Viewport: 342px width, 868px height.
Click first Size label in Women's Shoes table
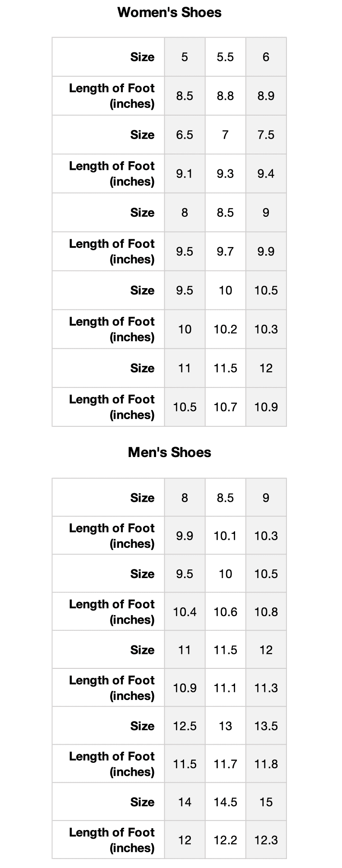point(142,57)
